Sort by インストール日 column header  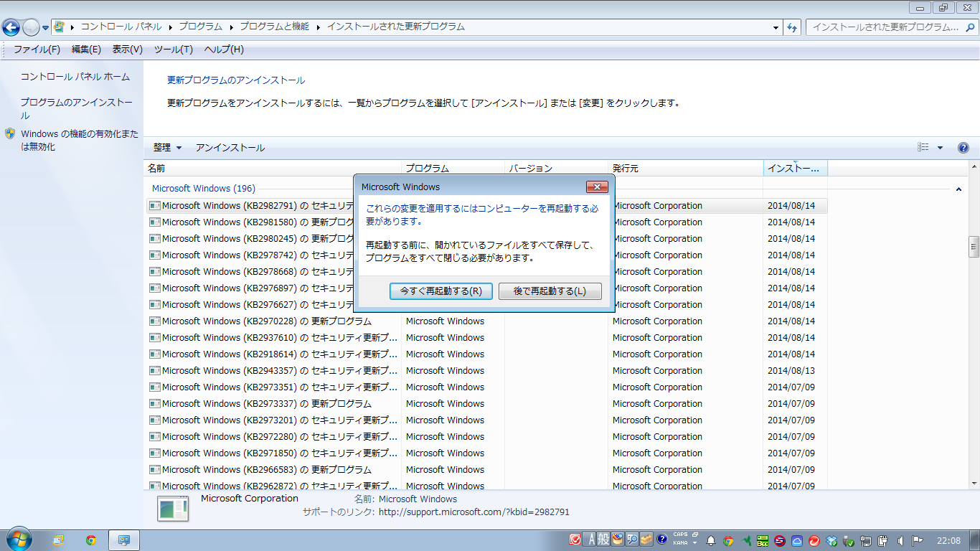[795, 169]
